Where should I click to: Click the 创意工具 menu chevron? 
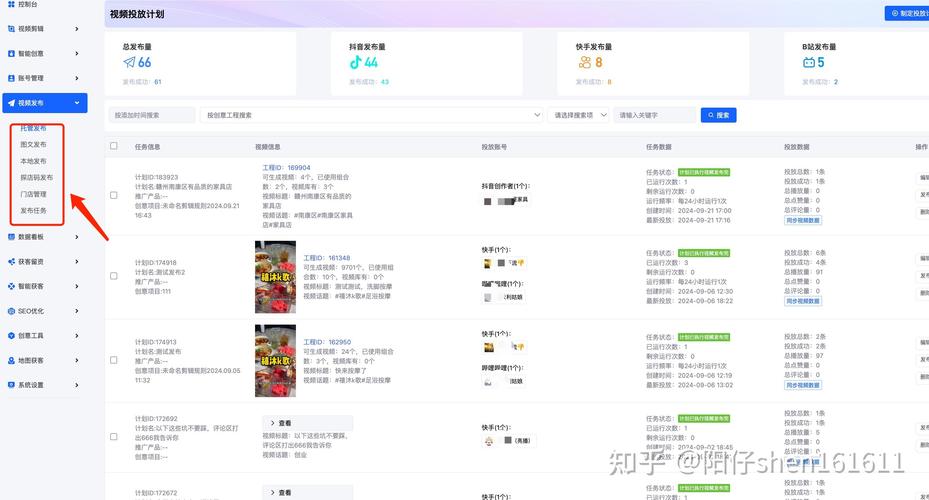pos(76,335)
